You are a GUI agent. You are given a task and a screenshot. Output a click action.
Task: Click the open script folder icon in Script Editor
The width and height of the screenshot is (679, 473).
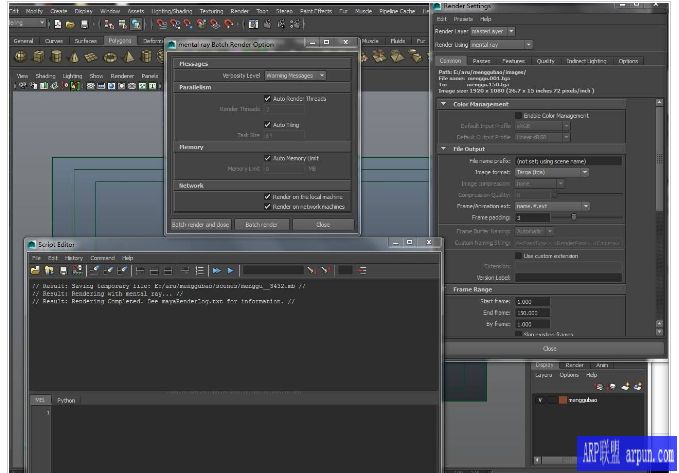point(36,270)
